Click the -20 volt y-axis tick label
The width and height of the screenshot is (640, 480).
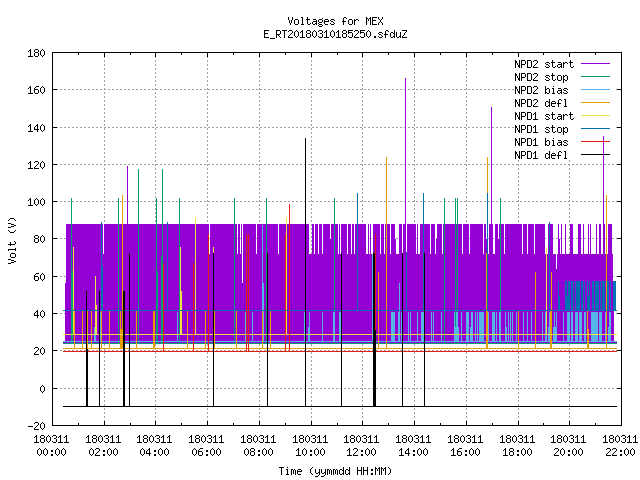click(36, 426)
